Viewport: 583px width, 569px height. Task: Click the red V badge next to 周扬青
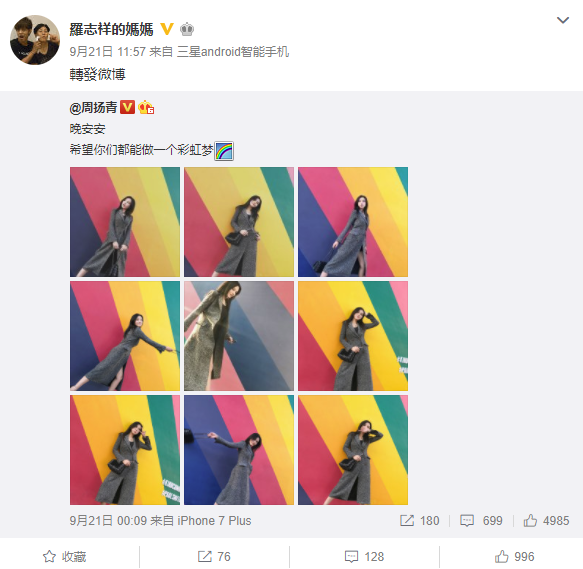(127, 107)
